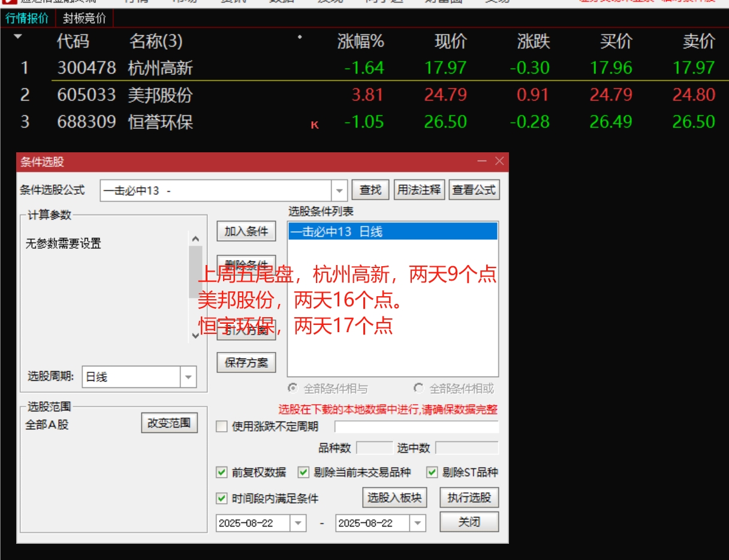This screenshot has height=560, width=729.
Task: Click the 卖价 column header
Action: click(x=698, y=41)
